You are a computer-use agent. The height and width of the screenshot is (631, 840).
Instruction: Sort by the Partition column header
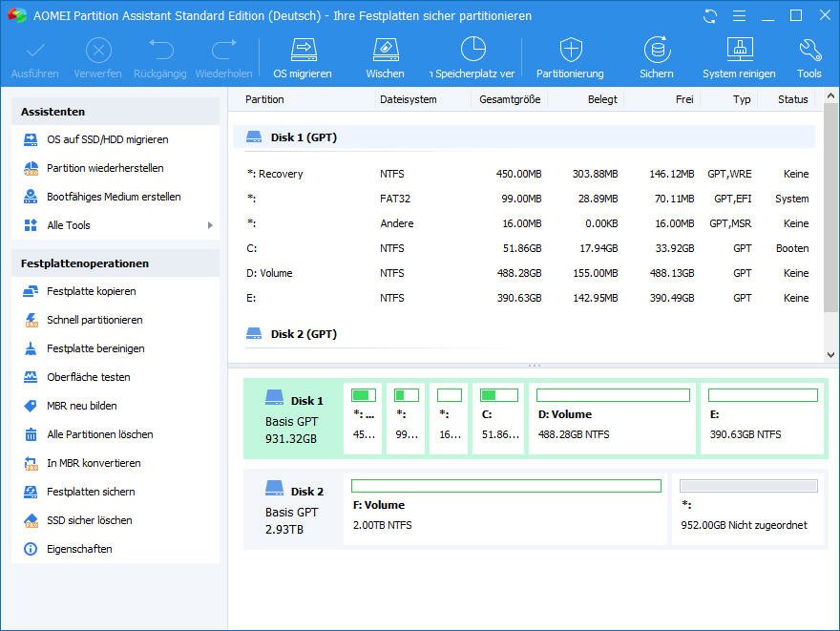point(264,99)
